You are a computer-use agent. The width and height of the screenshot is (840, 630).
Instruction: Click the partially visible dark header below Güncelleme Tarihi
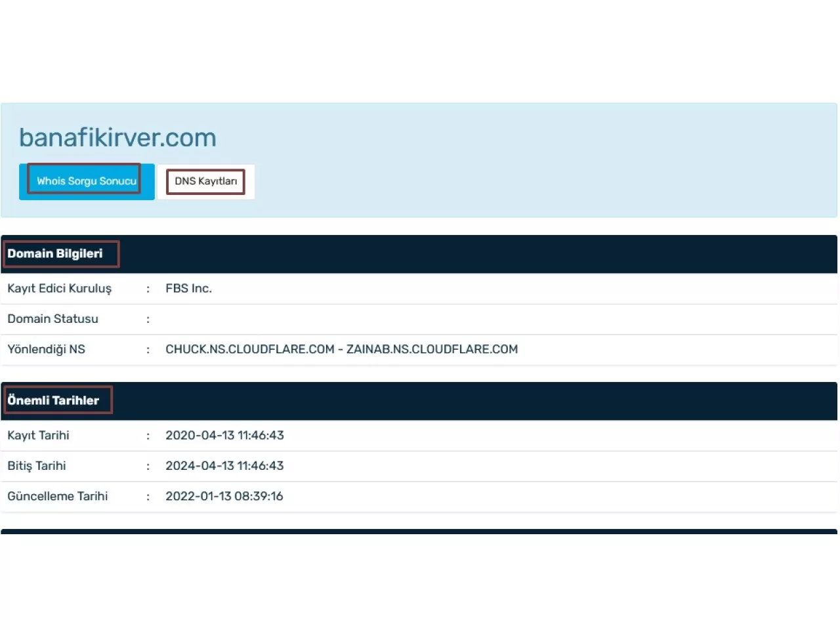coord(419,531)
